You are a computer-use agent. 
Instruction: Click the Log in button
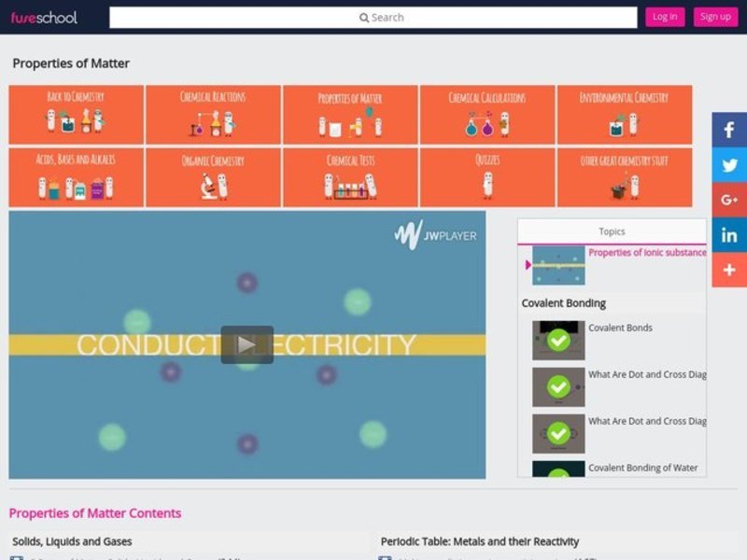pos(665,17)
